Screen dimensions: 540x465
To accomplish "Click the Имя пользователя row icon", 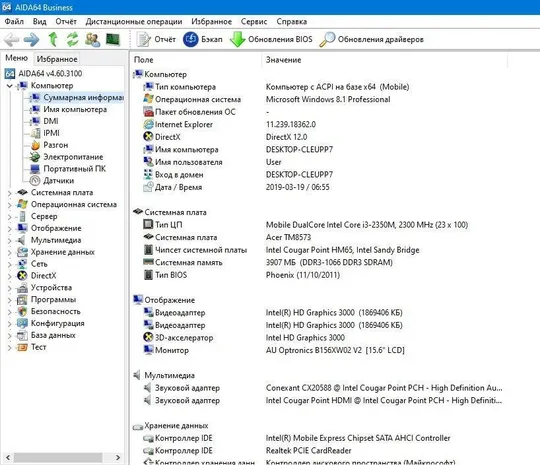I will coord(148,162).
